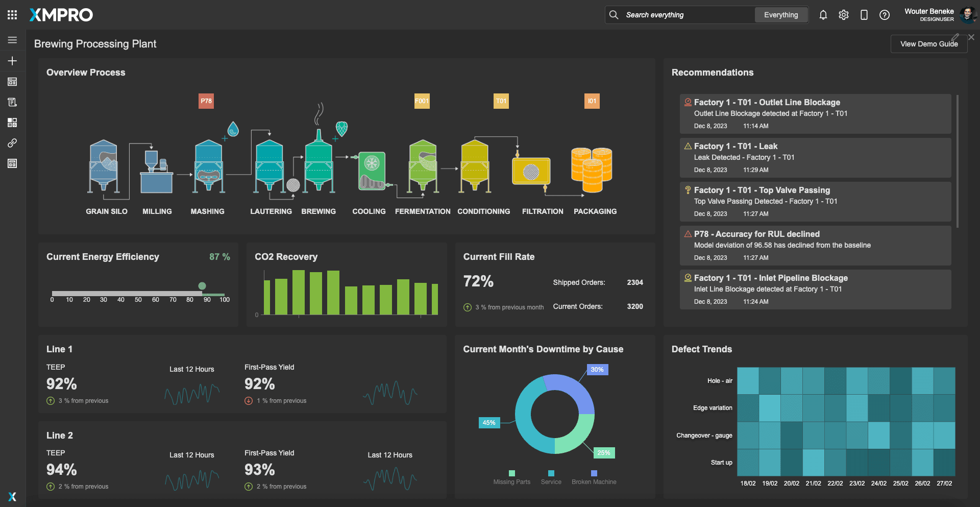980x507 pixels.
Task: Select the P78 tag above Mashing
Action: pyautogui.click(x=206, y=101)
